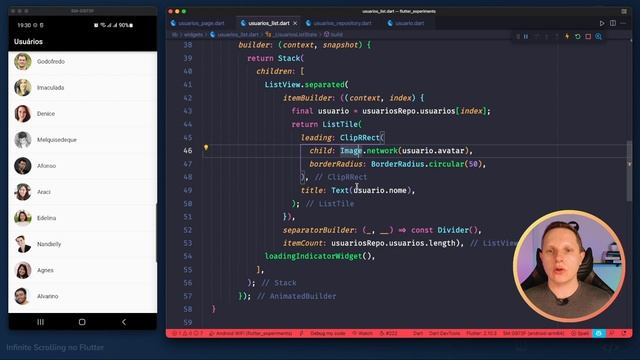
Task: Stop debugging with the red square
Action: 588,37
